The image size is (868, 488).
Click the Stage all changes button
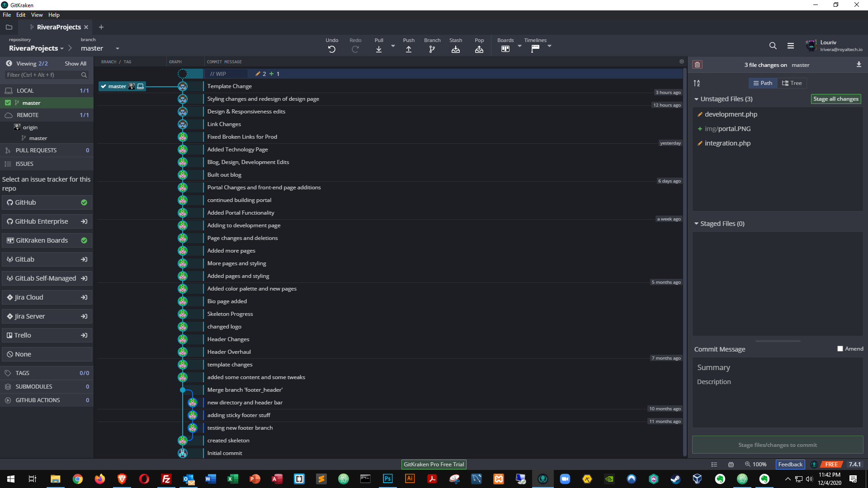[835, 99]
